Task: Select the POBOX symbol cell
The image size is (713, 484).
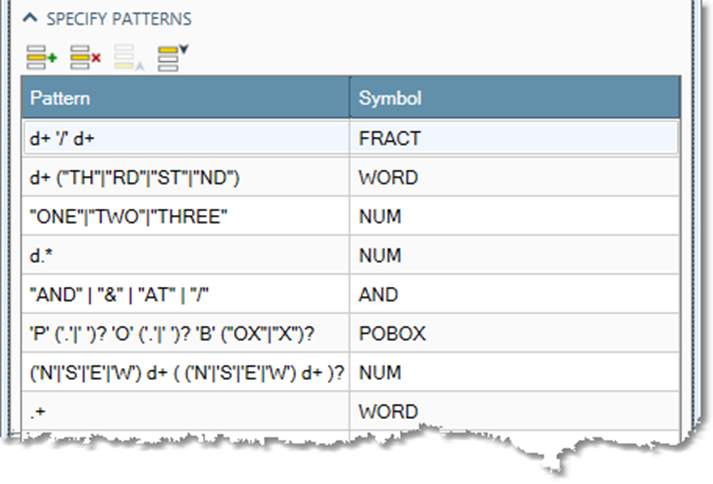Action: coord(514,333)
